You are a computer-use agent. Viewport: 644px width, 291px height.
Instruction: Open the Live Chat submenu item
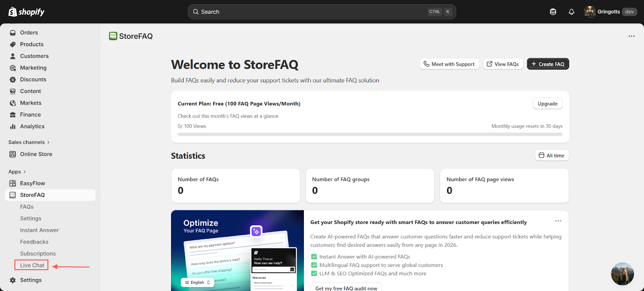(32, 265)
